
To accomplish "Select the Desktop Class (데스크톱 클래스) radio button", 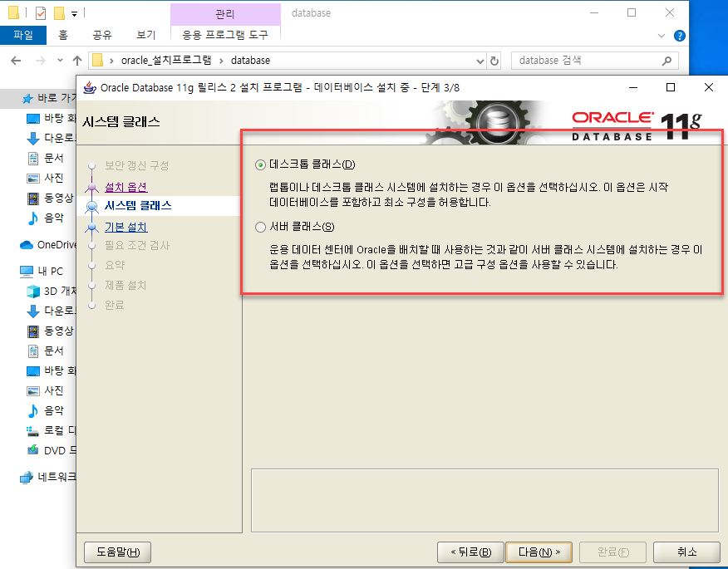I will 260,164.
